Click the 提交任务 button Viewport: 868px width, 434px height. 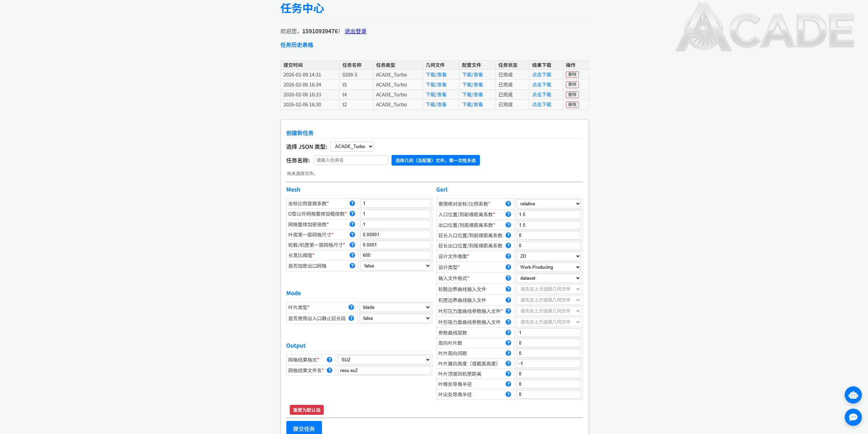(304, 429)
